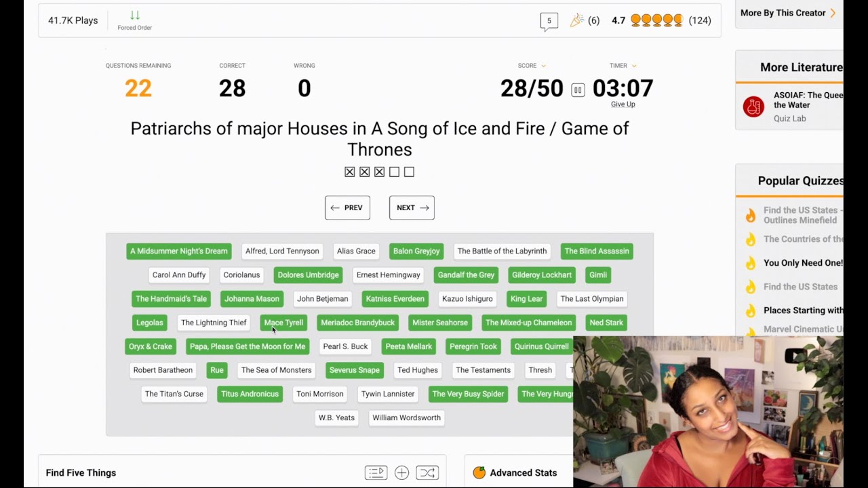868x488 pixels.
Task: Select The Sea of Monsters tile
Action: tap(277, 370)
